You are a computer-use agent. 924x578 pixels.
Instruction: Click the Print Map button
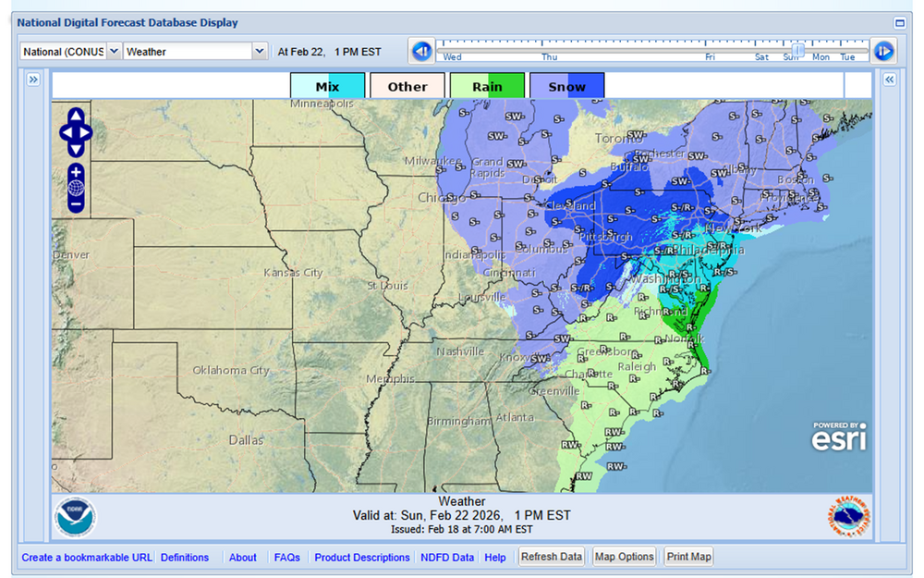pos(688,557)
